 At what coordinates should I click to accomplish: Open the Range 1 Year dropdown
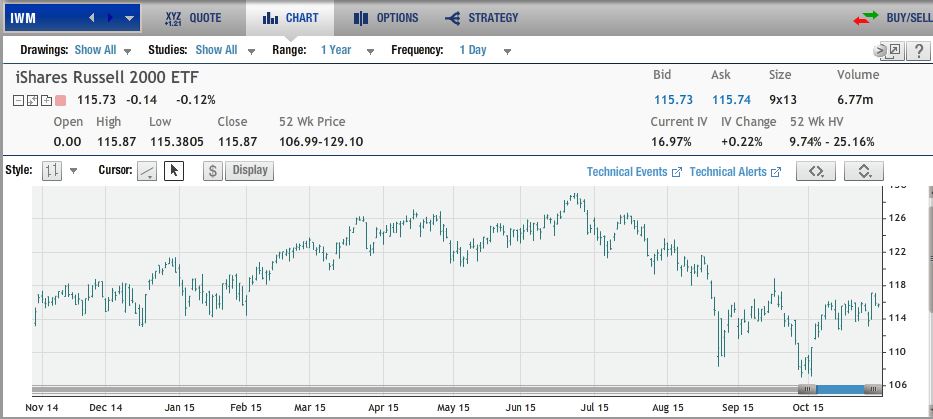click(347, 50)
